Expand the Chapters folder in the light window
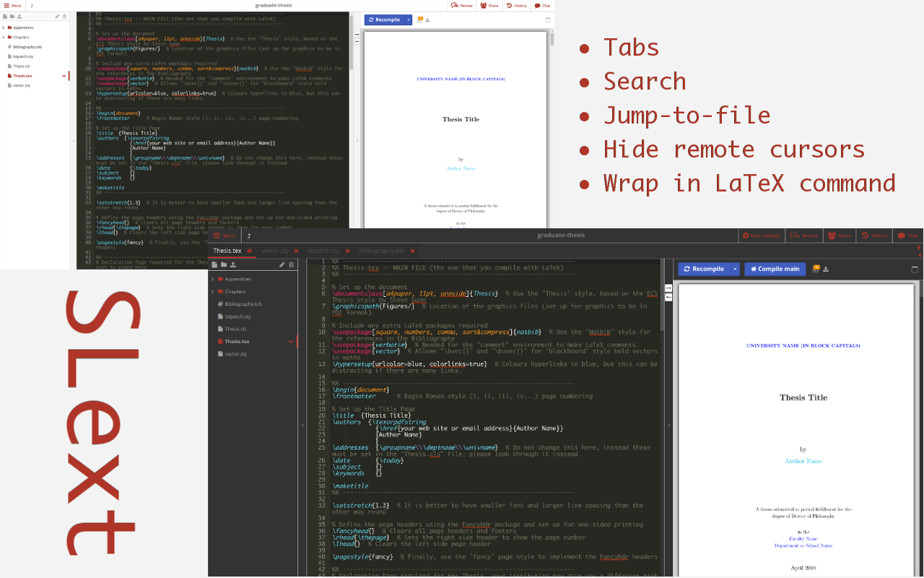 pyautogui.click(x=4, y=37)
